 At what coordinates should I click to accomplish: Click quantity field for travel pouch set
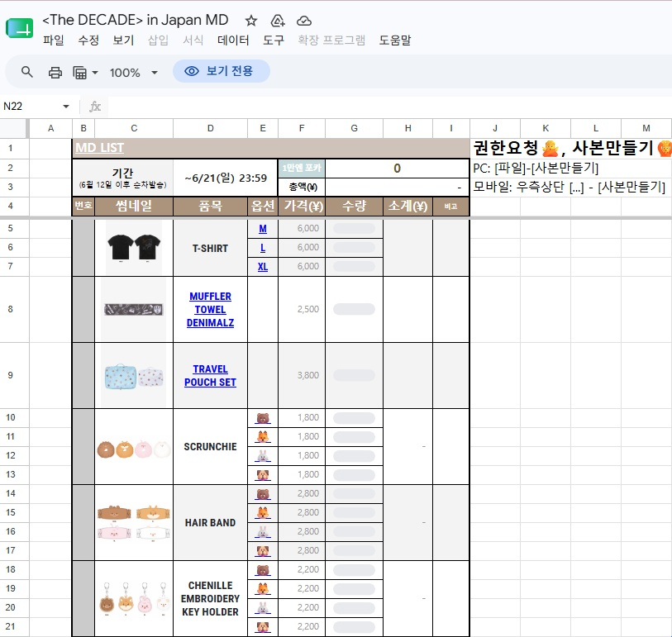pos(354,375)
